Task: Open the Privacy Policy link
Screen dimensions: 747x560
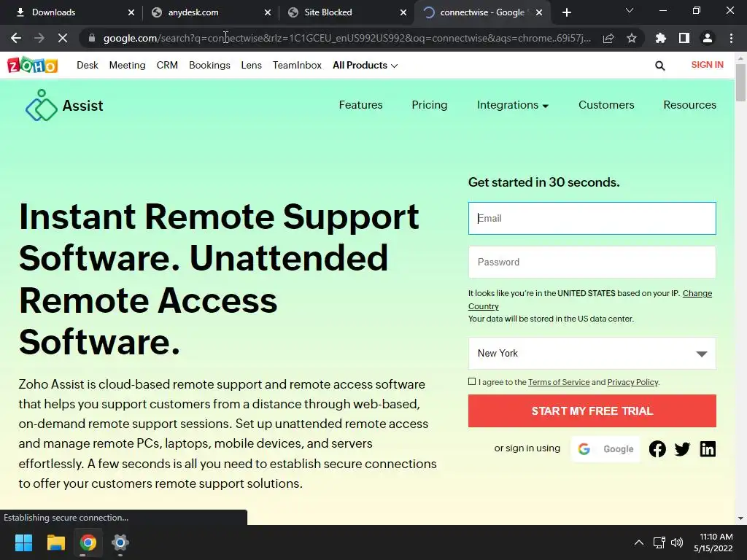Action: click(632, 382)
